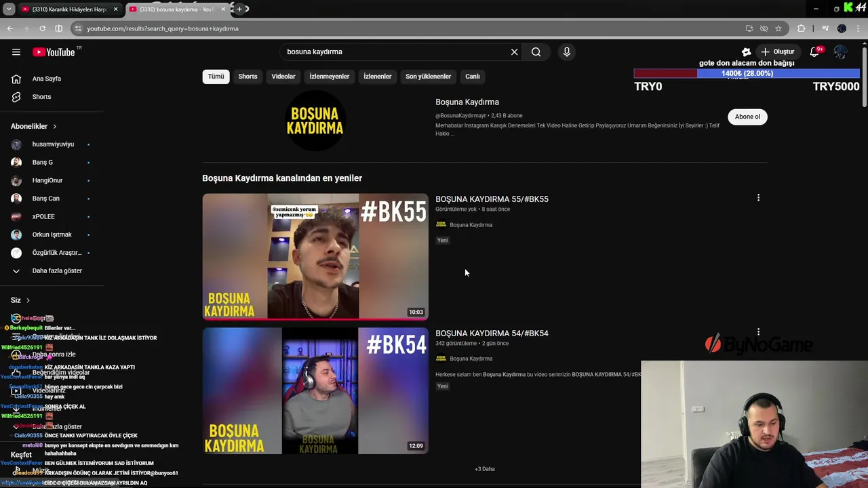The height and width of the screenshot is (488, 868).
Task: Show +3 Daha more videos
Action: (x=484, y=468)
